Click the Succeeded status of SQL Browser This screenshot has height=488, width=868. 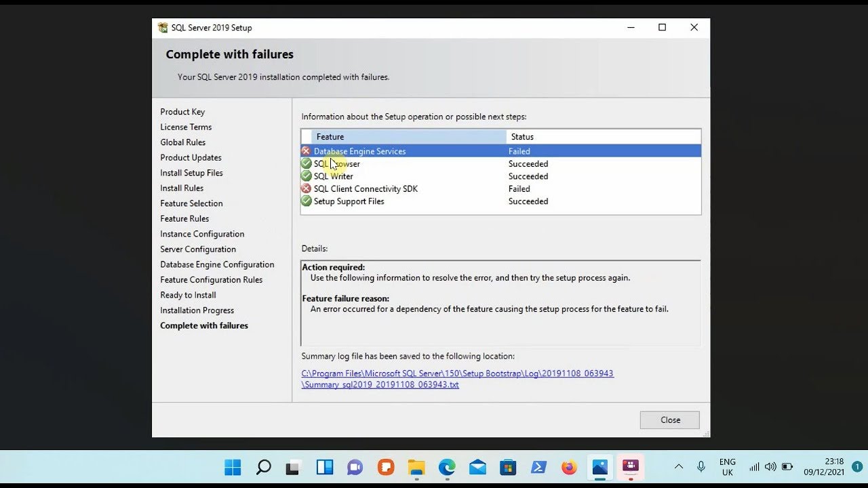(x=528, y=164)
